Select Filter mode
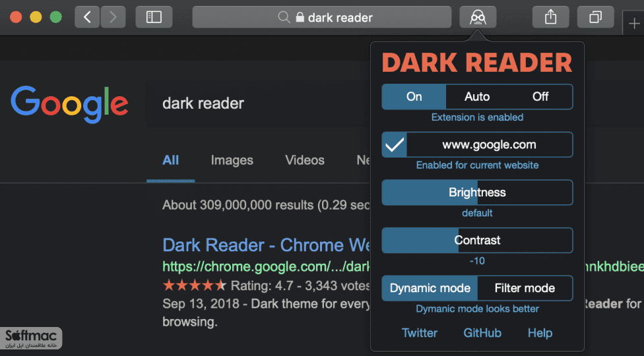 [x=525, y=288]
